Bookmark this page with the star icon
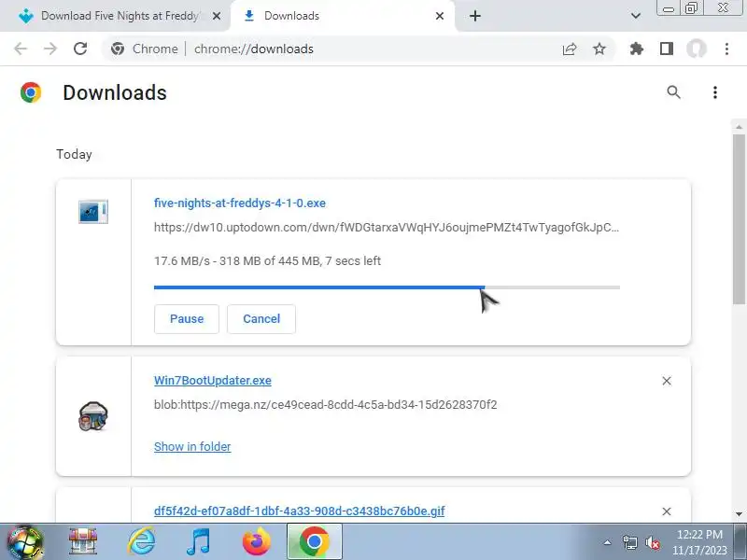 pos(599,49)
